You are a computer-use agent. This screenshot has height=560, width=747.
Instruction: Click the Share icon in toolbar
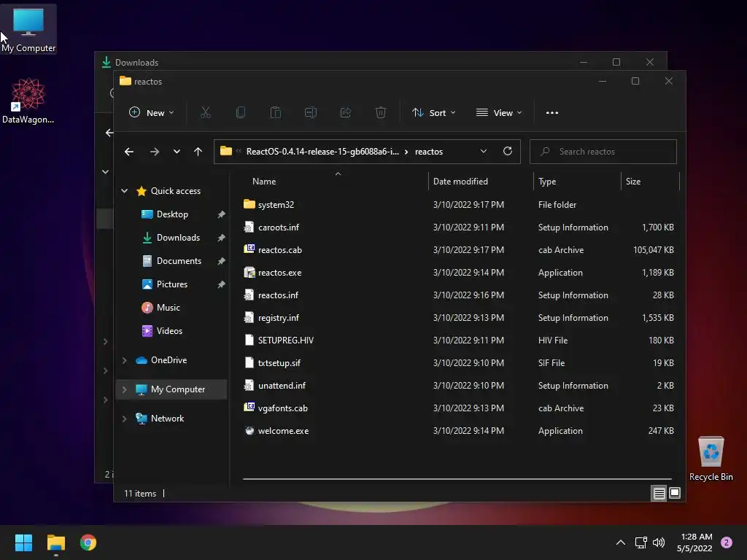tap(345, 113)
